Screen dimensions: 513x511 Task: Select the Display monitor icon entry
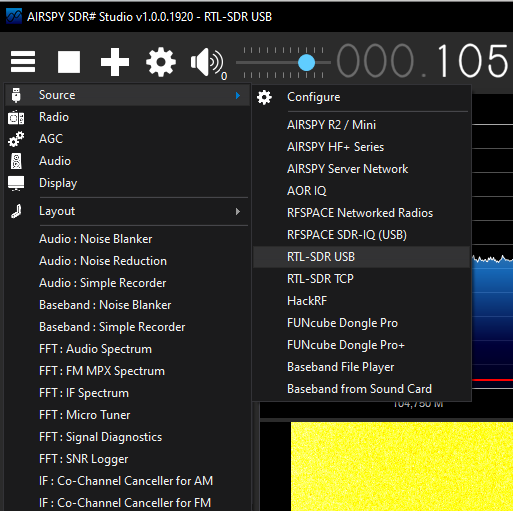click(x=16, y=183)
